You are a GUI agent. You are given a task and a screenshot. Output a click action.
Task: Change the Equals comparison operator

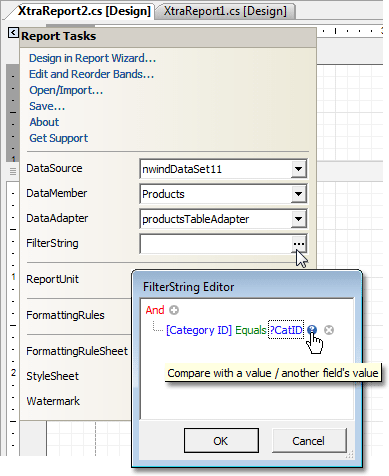pos(251,330)
